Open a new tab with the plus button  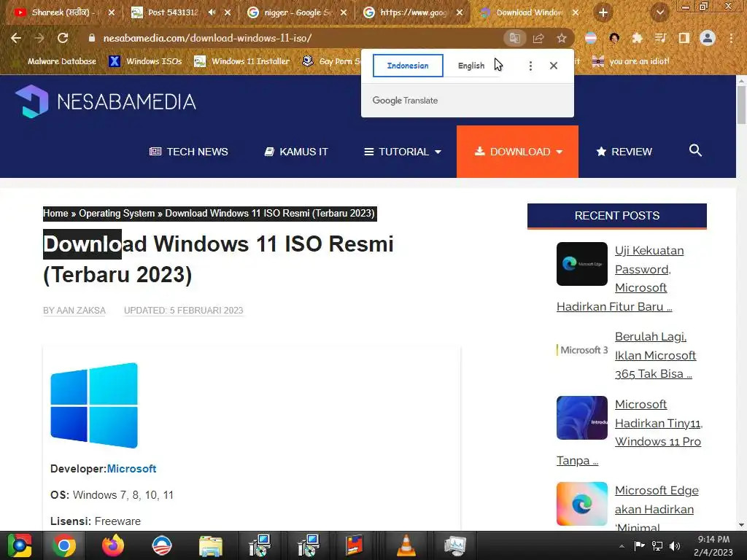[x=603, y=12]
